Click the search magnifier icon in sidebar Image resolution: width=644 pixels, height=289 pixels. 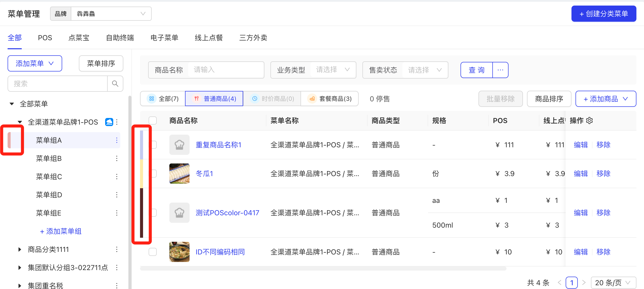click(115, 84)
